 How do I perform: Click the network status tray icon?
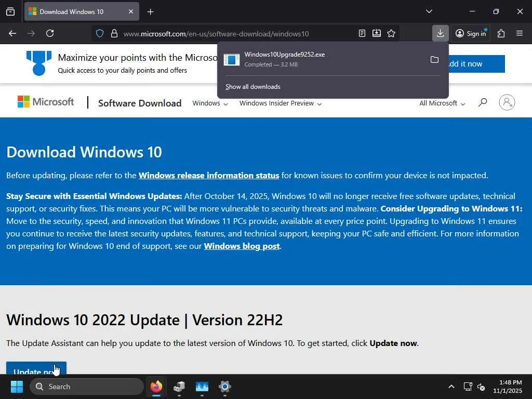[x=468, y=387]
